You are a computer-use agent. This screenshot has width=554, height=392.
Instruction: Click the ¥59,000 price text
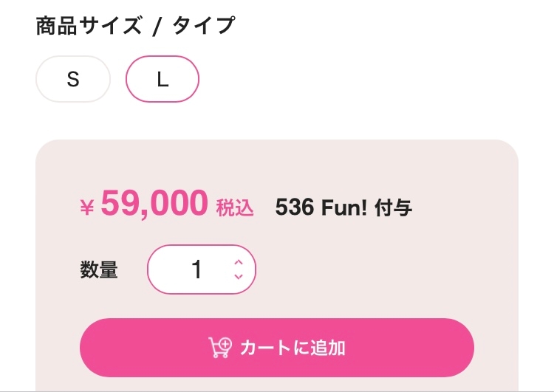coord(144,203)
